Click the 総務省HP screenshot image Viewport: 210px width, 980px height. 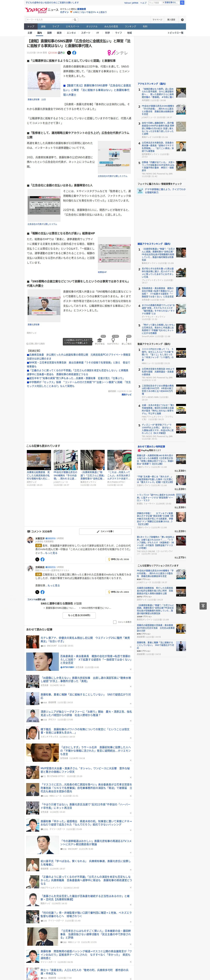click(114, 253)
